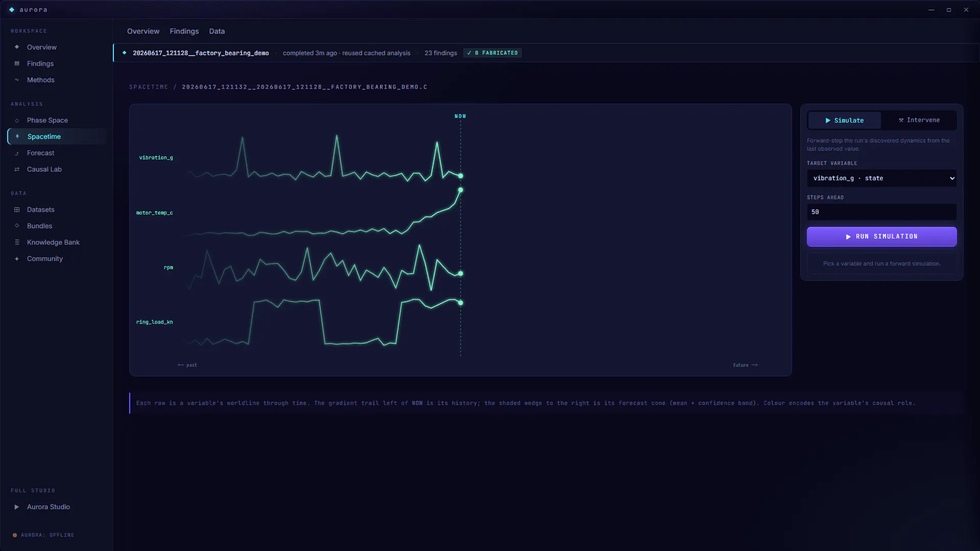980x551 pixels.
Task: Click the motor_temp_c row label
Action: 154,213
